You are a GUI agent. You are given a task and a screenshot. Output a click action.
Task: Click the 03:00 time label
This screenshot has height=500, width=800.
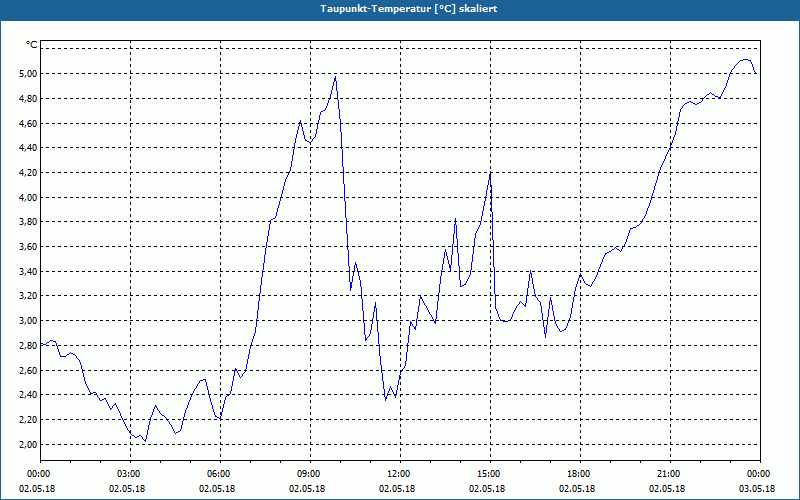point(129,474)
